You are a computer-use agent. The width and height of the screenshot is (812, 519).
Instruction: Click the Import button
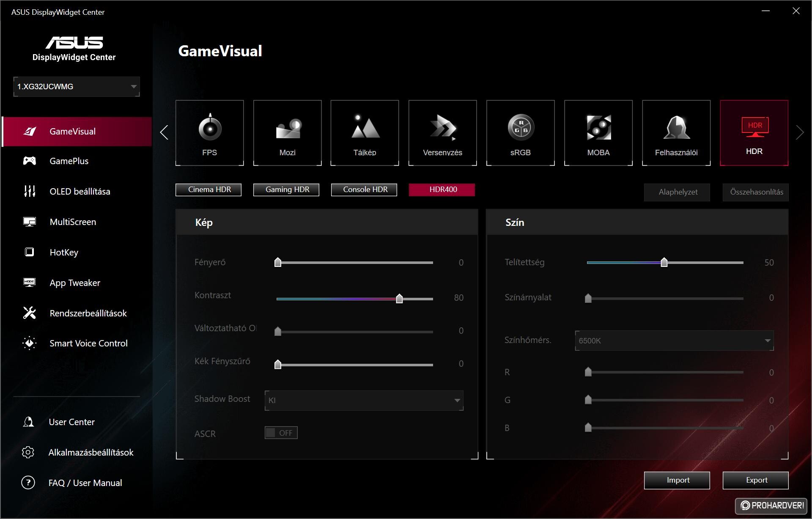tap(677, 481)
